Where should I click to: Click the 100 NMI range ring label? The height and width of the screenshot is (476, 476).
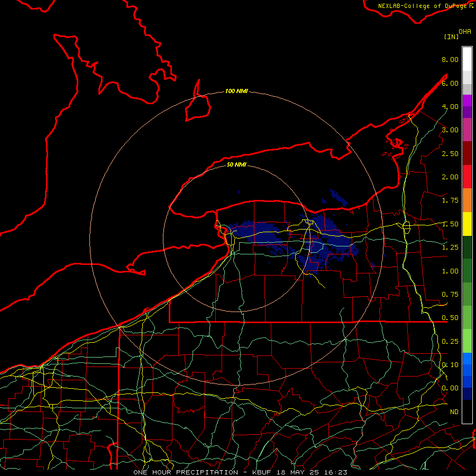[x=236, y=91]
